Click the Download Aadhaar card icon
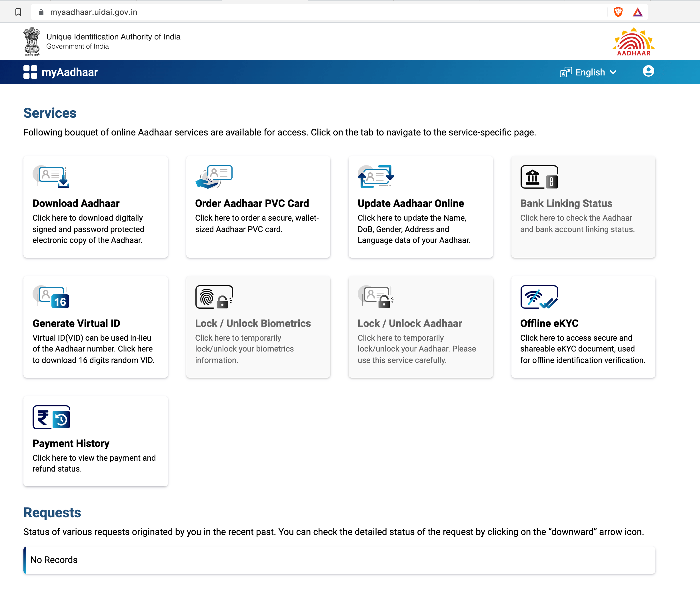Image resolution: width=700 pixels, height=591 pixels. 51,177
